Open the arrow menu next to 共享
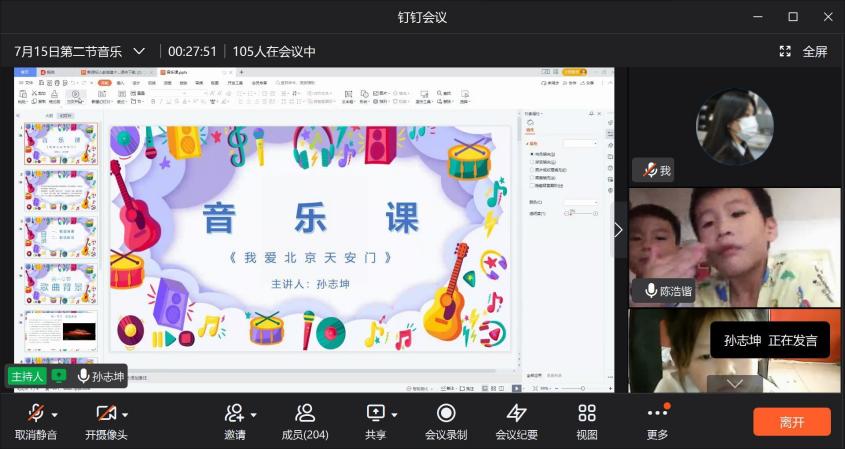 395,414
